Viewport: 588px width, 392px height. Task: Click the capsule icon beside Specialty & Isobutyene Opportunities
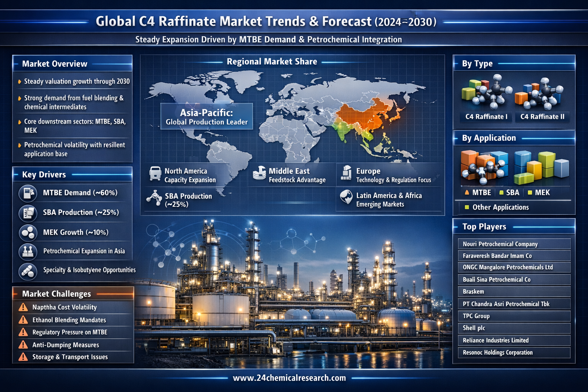tap(28, 271)
